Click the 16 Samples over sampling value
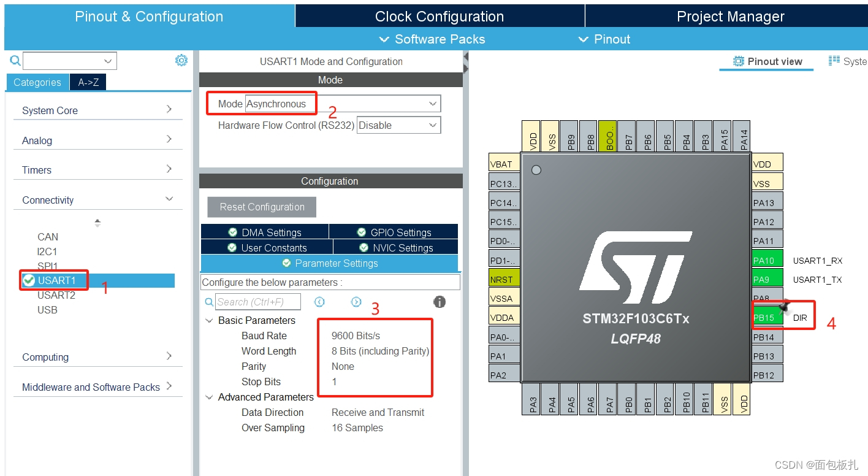The image size is (868, 476). [357, 428]
